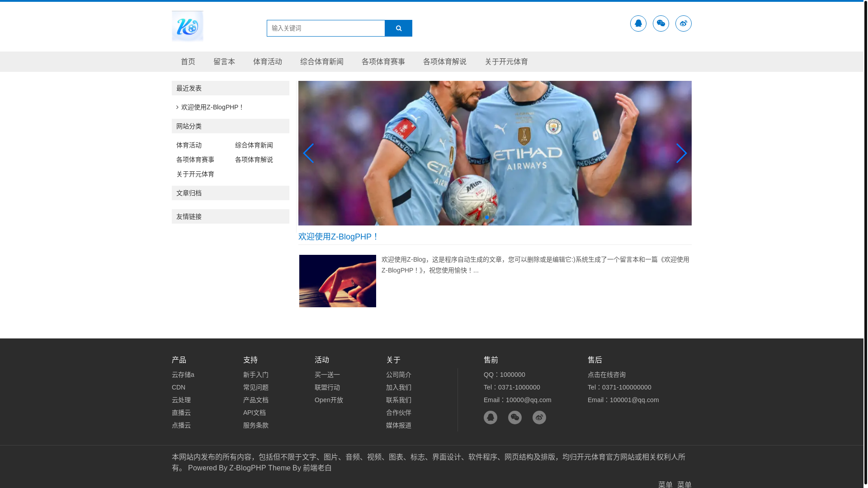
Task: Click the footer QQ icon
Action: tap(491, 418)
